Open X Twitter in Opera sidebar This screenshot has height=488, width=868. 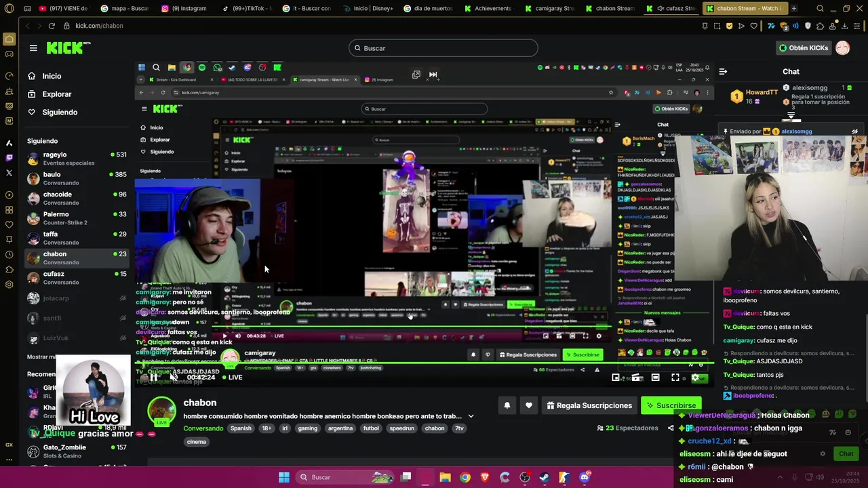point(9,173)
